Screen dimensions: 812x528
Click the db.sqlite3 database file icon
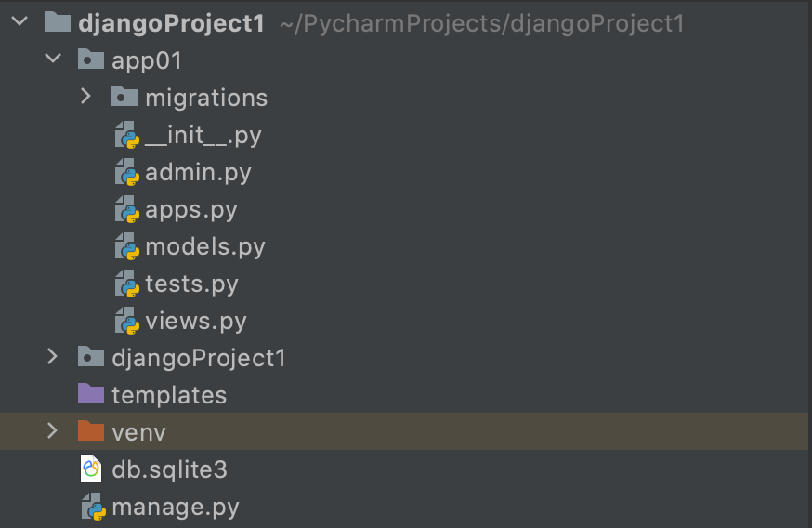pos(91,469)
